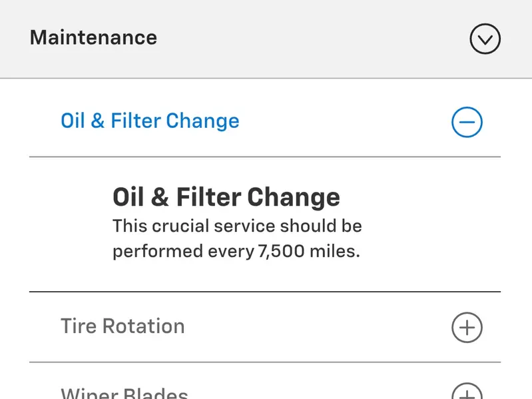
Task: Click the blue Oil & Filter Change label
Action: click(x=150, y=121)
